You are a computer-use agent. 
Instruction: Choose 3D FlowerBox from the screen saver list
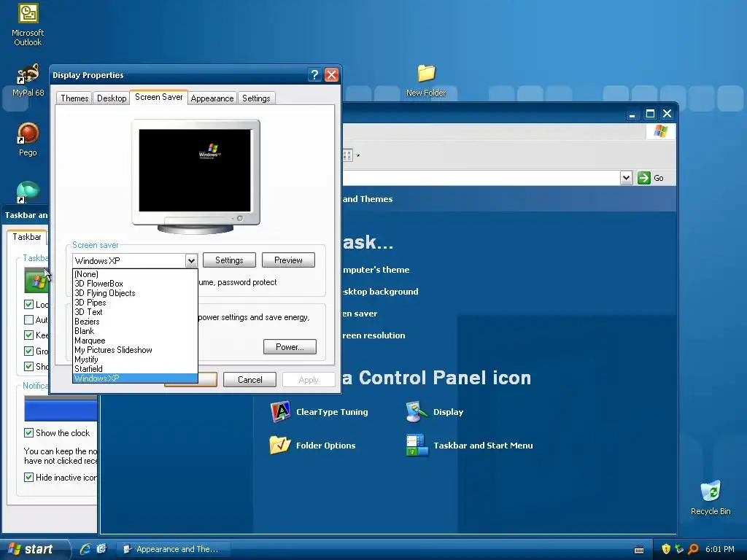click(x=135, y=284)
